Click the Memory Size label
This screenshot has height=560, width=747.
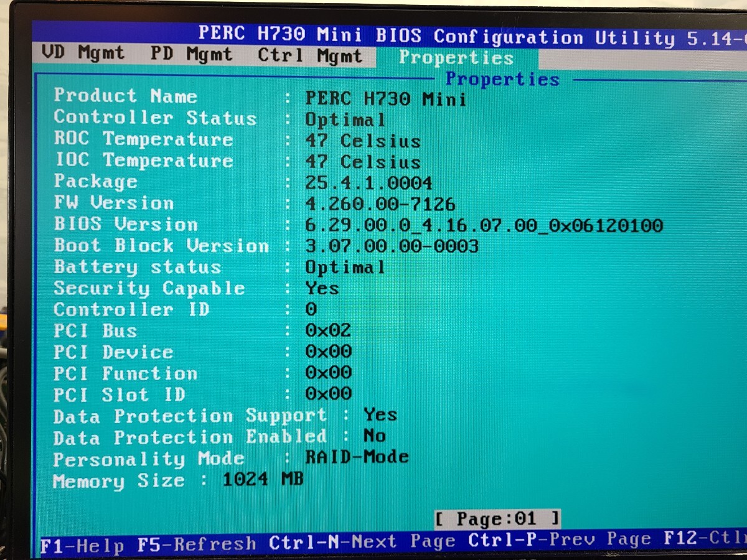(119, 481)
